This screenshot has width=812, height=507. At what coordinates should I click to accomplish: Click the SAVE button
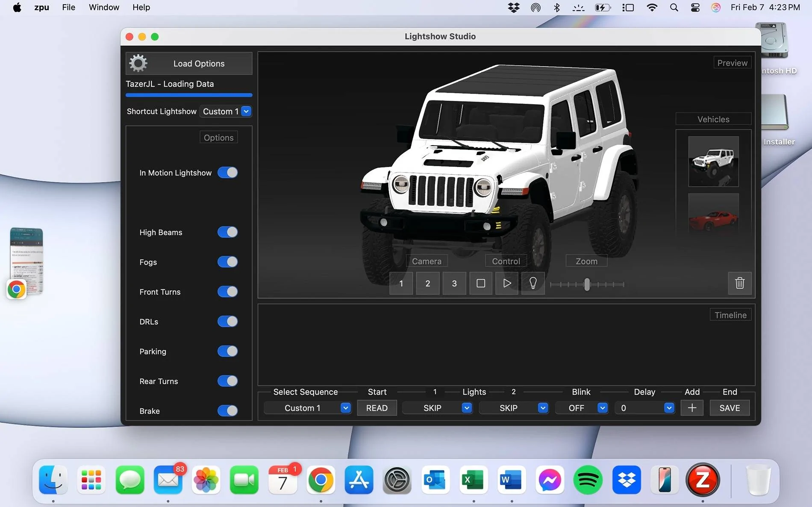730,408
